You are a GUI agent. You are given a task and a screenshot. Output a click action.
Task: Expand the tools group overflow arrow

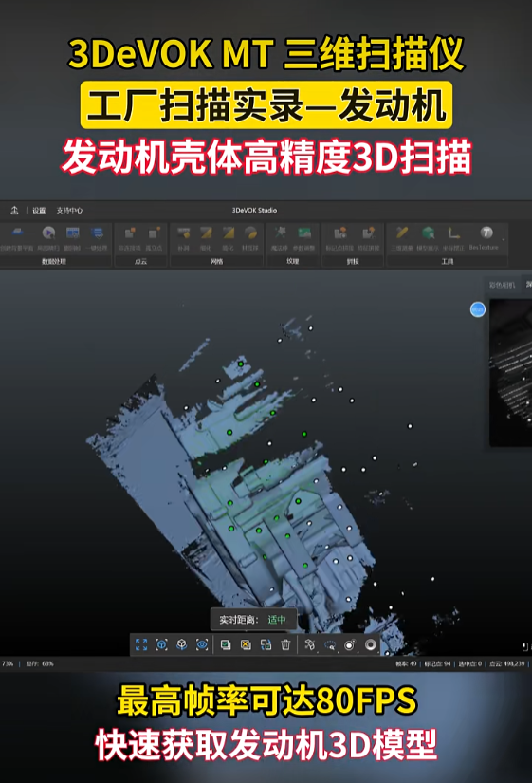click(x=504, y=240)
